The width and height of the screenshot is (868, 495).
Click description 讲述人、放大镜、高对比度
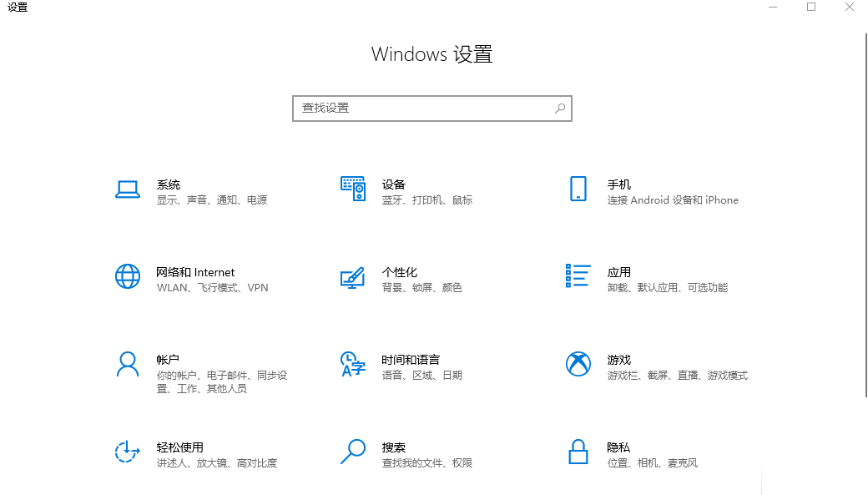pyautogui.click(x=217, y=463)
